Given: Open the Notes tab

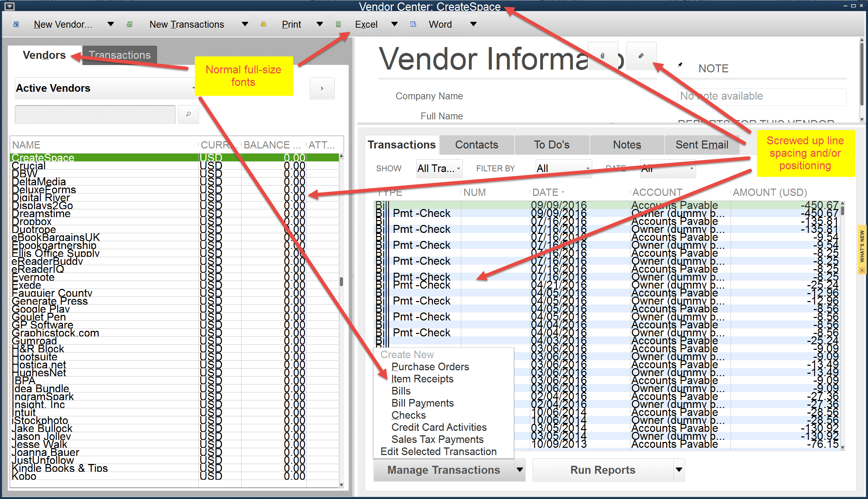Looking at the screenshot, I should 627,145.
